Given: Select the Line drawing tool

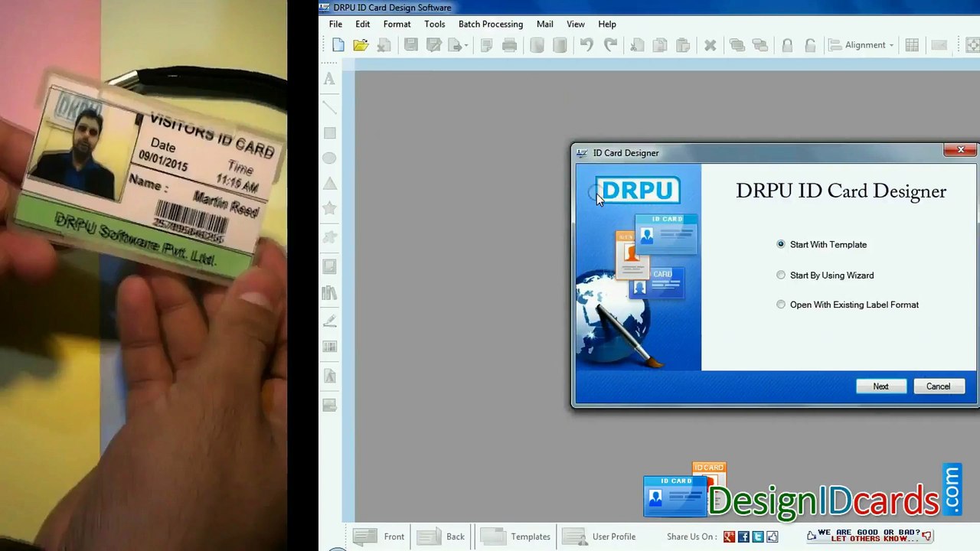Looking at the screenshot, I should (x=329, y=107).
